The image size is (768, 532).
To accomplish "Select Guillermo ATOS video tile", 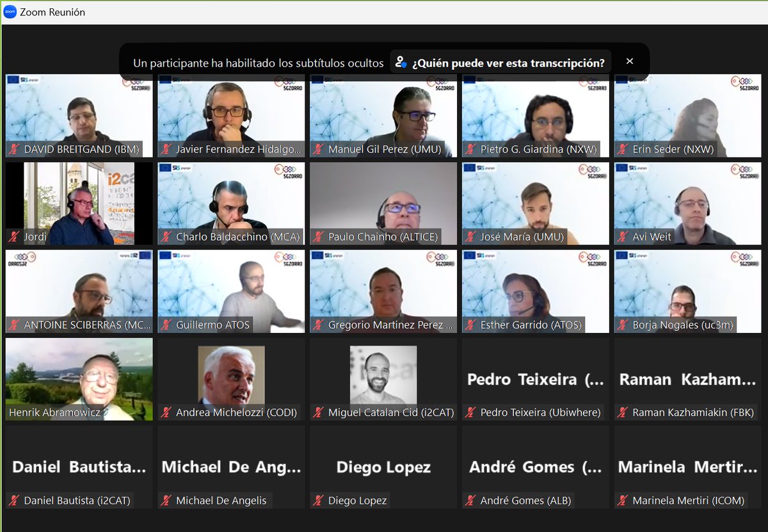I will (232, 291).
